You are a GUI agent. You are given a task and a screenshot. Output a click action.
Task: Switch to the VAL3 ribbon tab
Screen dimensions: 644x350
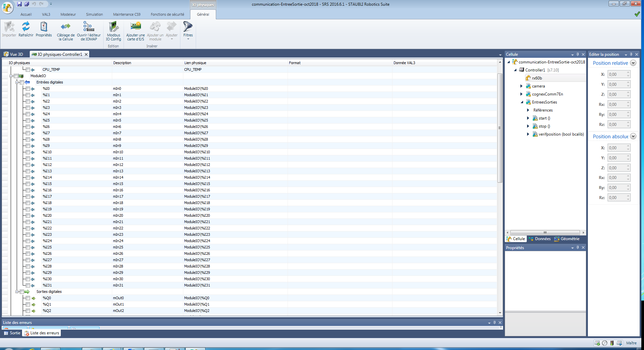[46, 14]
